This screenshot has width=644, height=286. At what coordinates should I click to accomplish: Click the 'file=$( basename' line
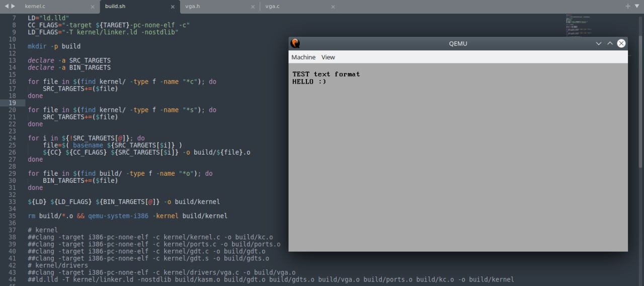[x=113, y=145]
